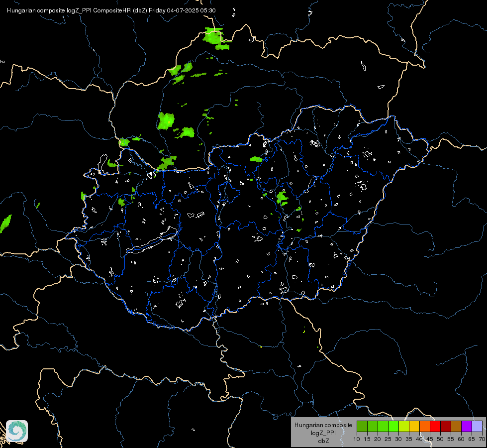Click the legend scale value '40'

click(419, 439)
